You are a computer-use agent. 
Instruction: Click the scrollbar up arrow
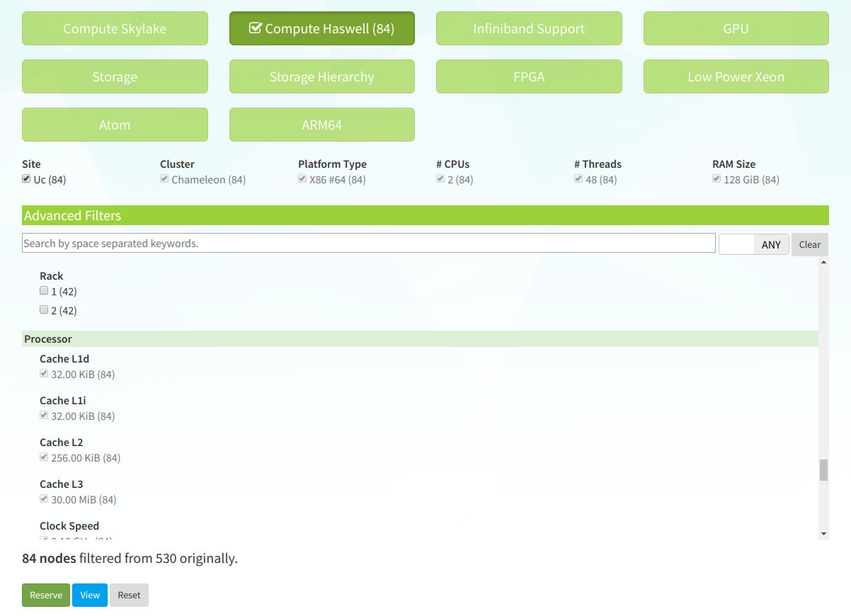click(x=823, y=263)
